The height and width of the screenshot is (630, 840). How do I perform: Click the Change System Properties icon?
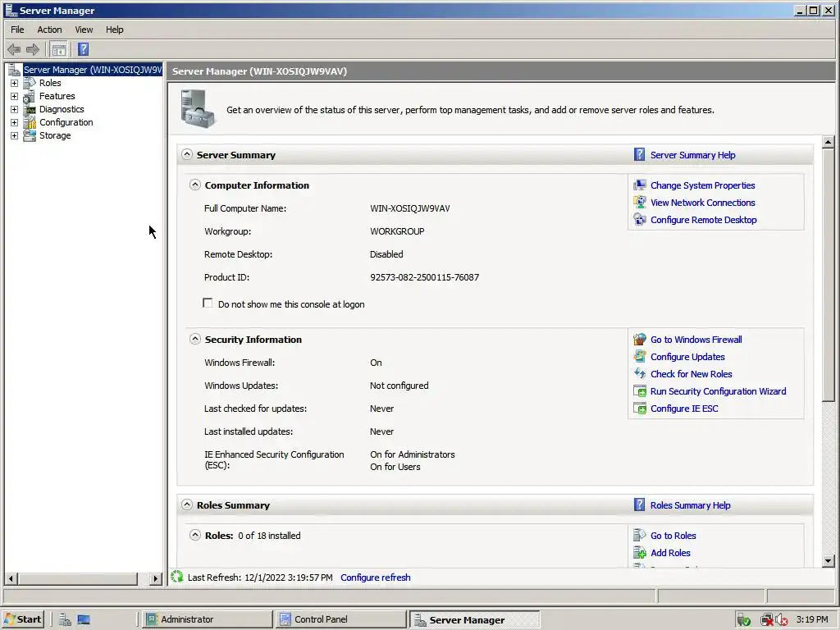click(x=640, y=185)
